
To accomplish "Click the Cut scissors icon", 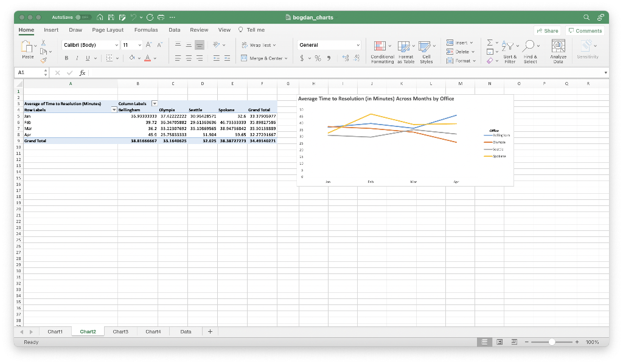I will (43, 43).
